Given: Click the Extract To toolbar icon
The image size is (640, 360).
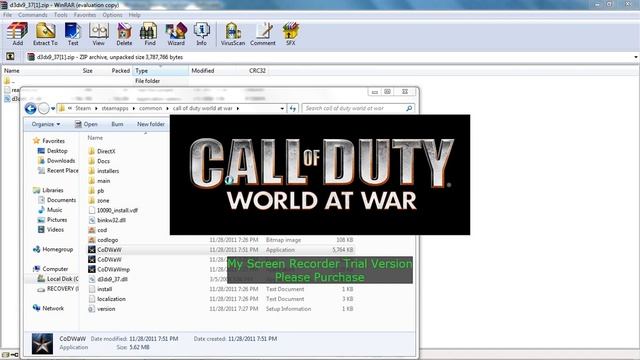Looking at the screenshot, I should [x=45, y=34].
